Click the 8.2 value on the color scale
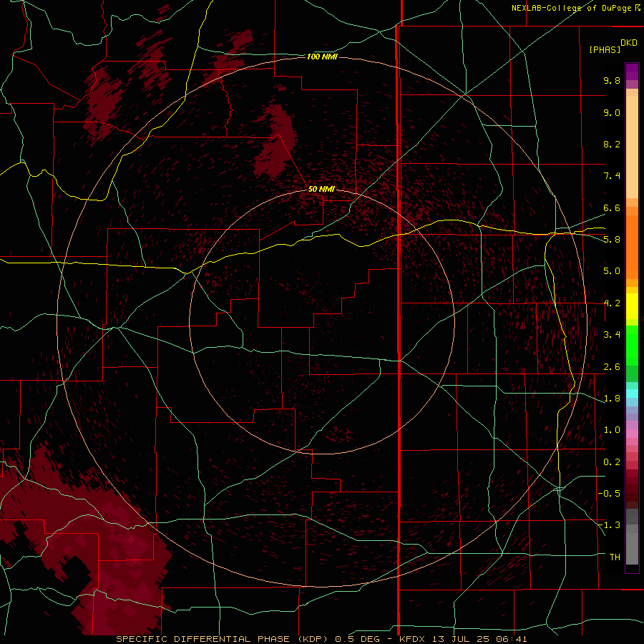This screenshot has height=644, width=644. tap(612, 144)
